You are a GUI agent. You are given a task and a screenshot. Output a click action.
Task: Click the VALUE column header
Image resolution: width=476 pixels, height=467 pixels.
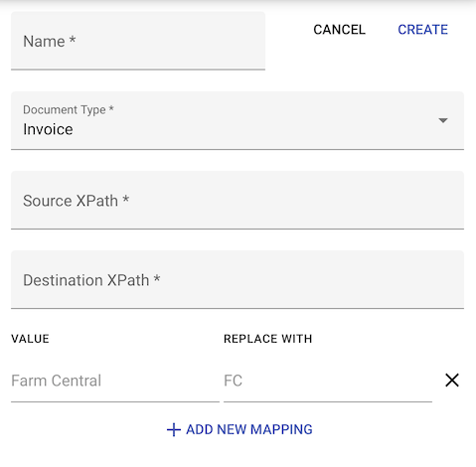30,339
